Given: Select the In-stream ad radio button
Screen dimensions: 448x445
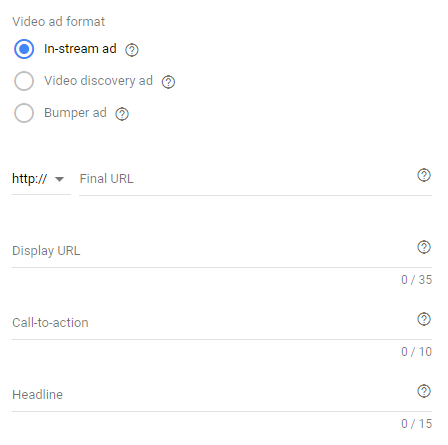Looking at the screenshot, I should tap(24, 49).
